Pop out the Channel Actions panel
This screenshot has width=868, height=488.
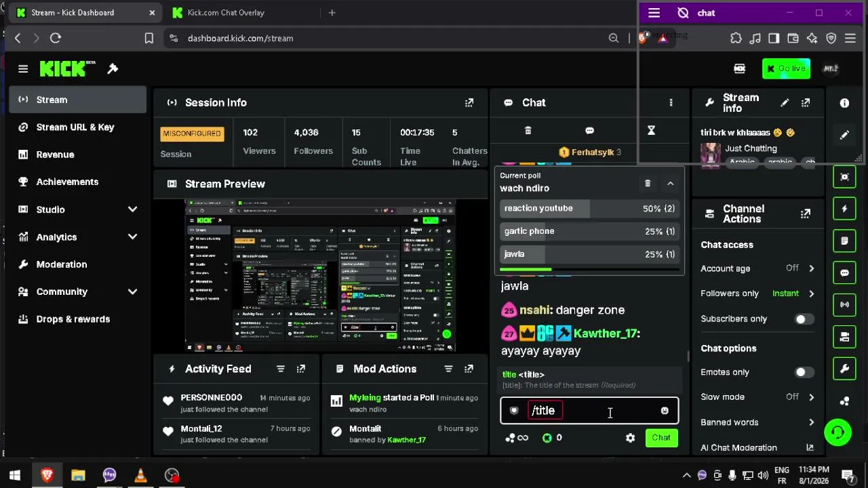click(x=806, y=213)
